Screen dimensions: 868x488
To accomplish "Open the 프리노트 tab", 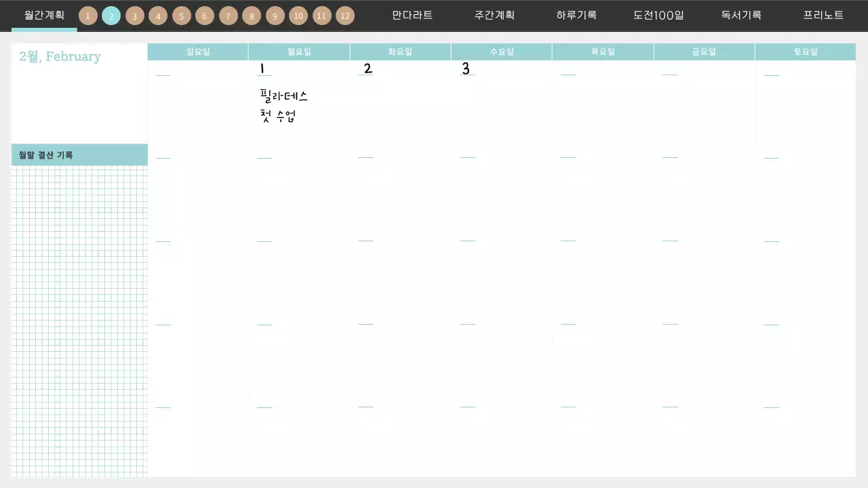I will pyautogui.click(x=823, y=15).
